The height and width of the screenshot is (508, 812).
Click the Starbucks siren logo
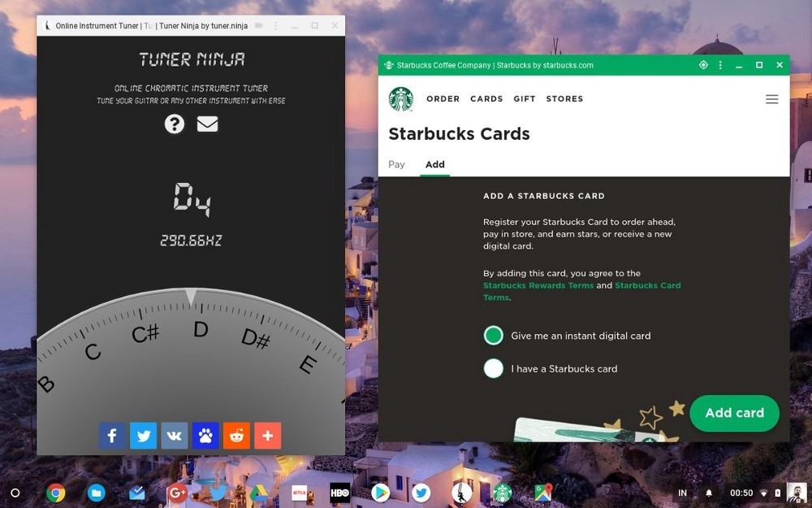tap(401, 99)
